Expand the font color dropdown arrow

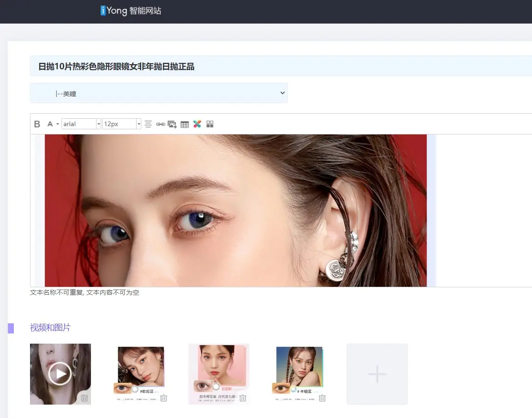pos(57,124)
